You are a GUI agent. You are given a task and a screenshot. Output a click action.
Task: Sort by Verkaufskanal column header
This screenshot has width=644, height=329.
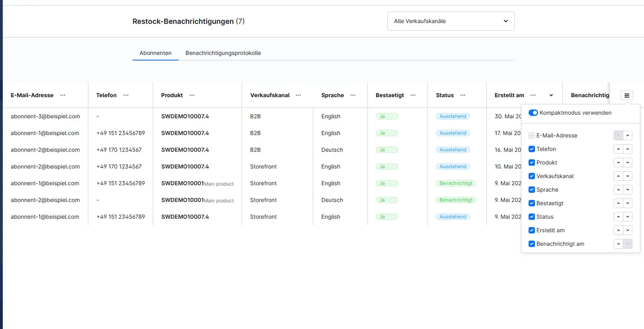[x=270, y=95]
